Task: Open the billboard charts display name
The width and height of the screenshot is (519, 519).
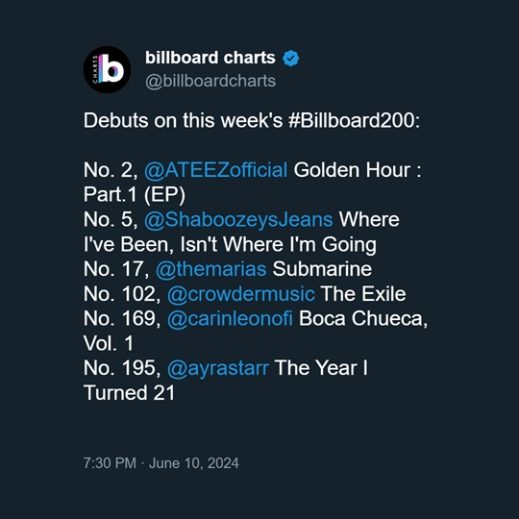Action: click(x=210, y=58)
